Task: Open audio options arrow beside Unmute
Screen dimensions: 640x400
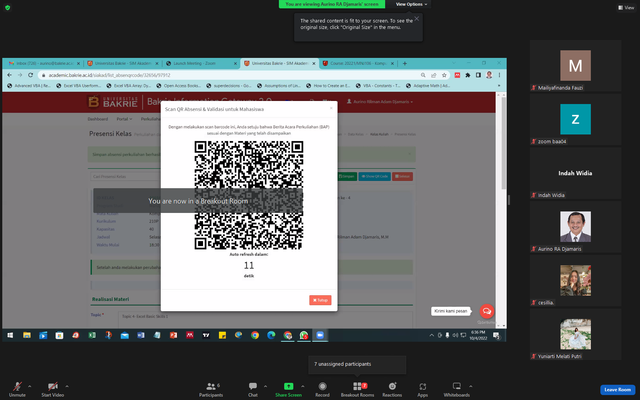Action: click(x=29, y=386)
